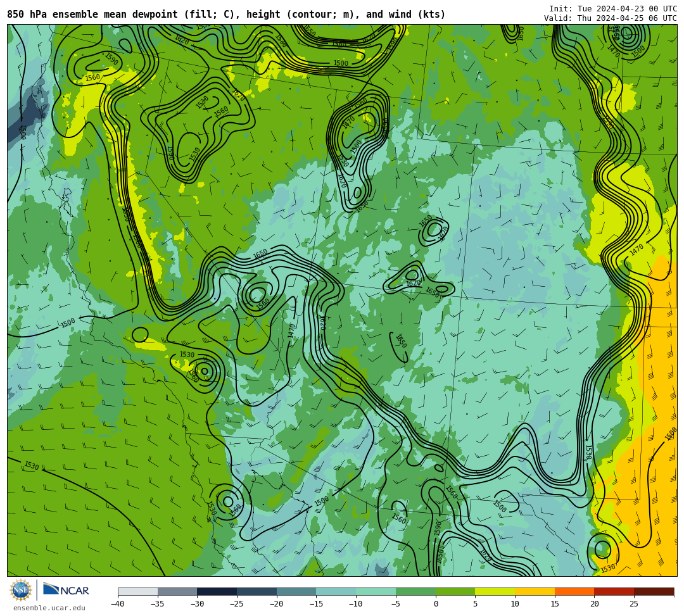Screen dimensions: 684x616
Task: Click the colorbar tick label '5'
Action: pyautogui.click(x=475, y=604)
